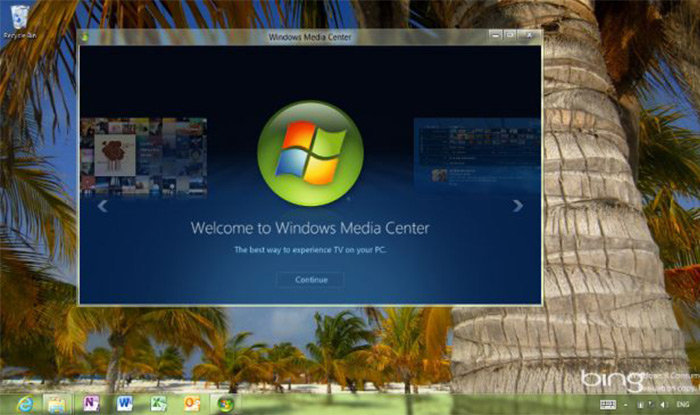Open OneNote from the taskbar
The image size is (700, 415).
tap(91, 404)
